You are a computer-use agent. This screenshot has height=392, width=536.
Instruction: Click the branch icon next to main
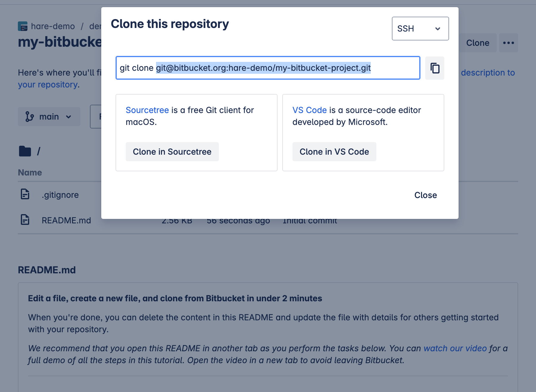click(29, 117)
